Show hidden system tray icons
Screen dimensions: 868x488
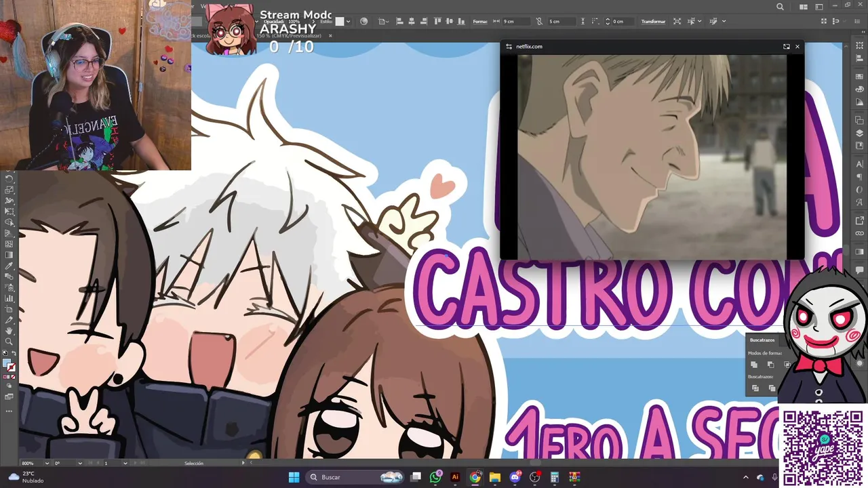(746, 477)
